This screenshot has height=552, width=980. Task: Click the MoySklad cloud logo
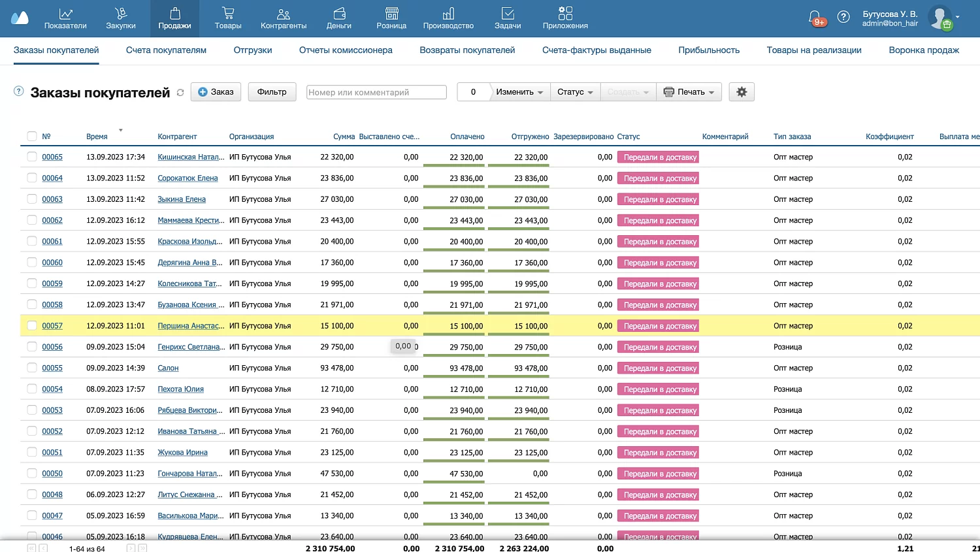[20, 18]
